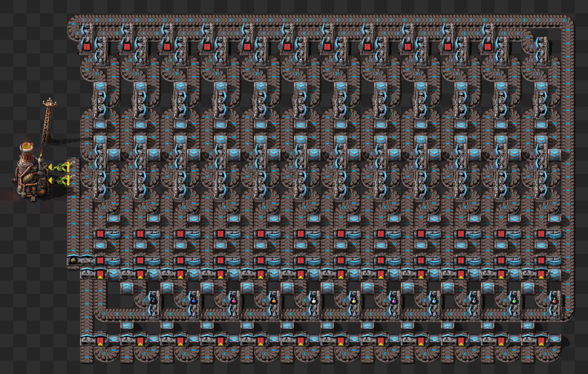The image size is (588, 374).
Task: Click the round item filter icon on leftmost splitter
Action: point(73,261)
